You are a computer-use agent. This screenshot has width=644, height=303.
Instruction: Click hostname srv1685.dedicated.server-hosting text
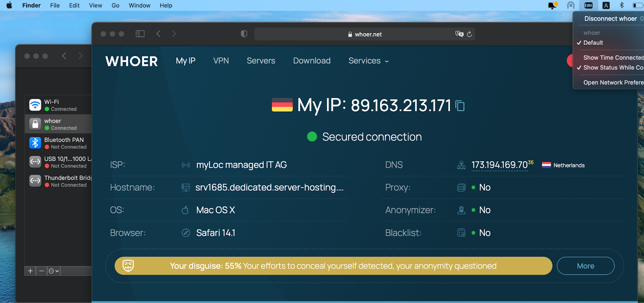coord(269,187)
